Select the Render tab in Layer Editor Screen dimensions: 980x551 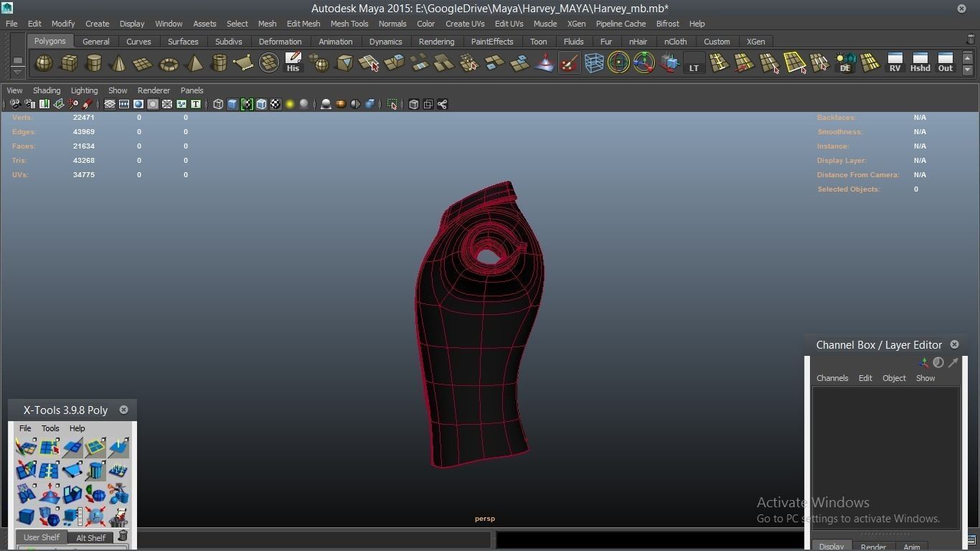coord(873,546)
